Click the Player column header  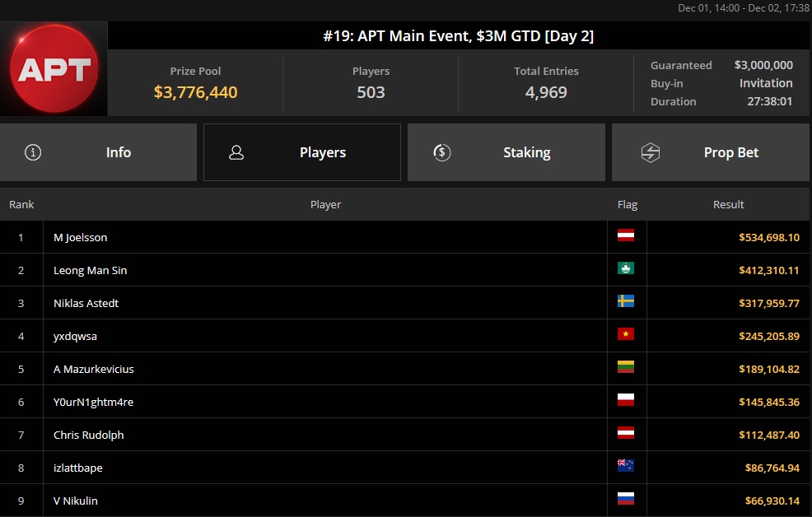(x=325, y=204)
